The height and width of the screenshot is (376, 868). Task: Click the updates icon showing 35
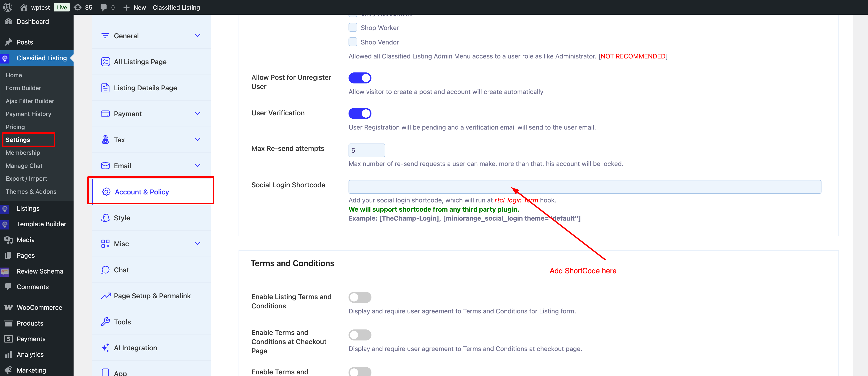(x=77, y=7)
